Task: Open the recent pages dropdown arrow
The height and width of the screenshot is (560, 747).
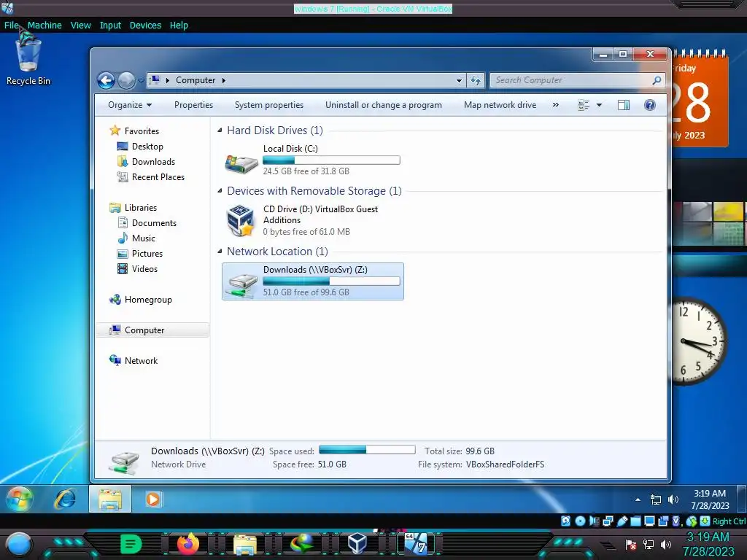Action: [x=141, y=80]
